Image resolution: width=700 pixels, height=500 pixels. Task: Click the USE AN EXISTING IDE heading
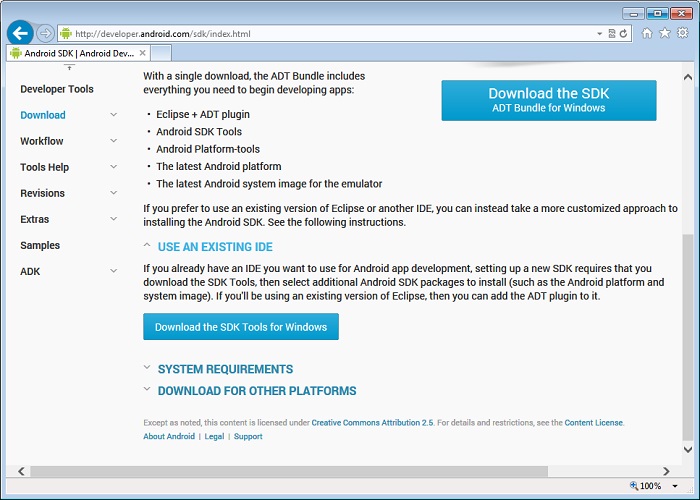[x=215, y=247]
